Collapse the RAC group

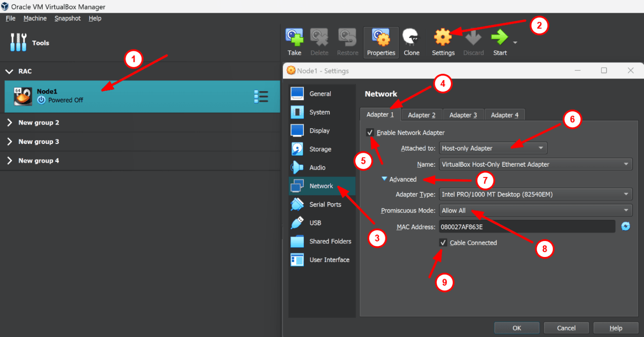9,71
